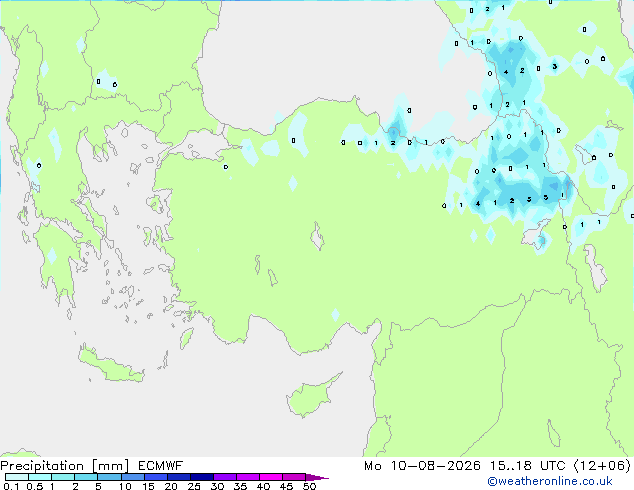The width and height of the screenshot is (634, 490).
Task: Click the 'Precipitation' title word
Action: [42, 466]
